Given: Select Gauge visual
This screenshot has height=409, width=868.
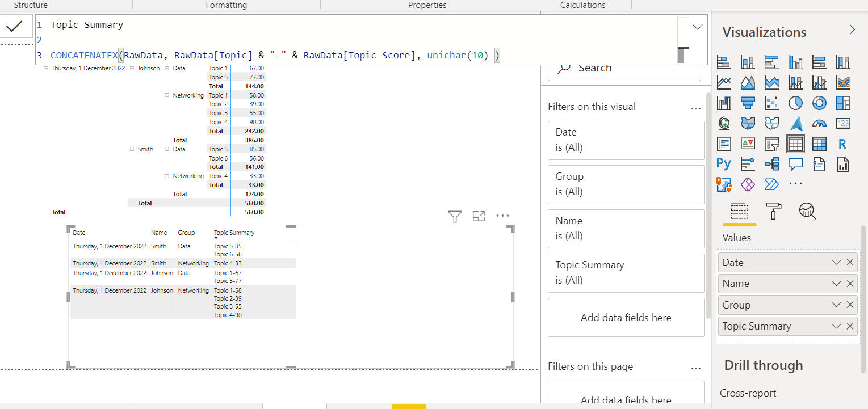Looking at the screenshot, I should (819, 123).
